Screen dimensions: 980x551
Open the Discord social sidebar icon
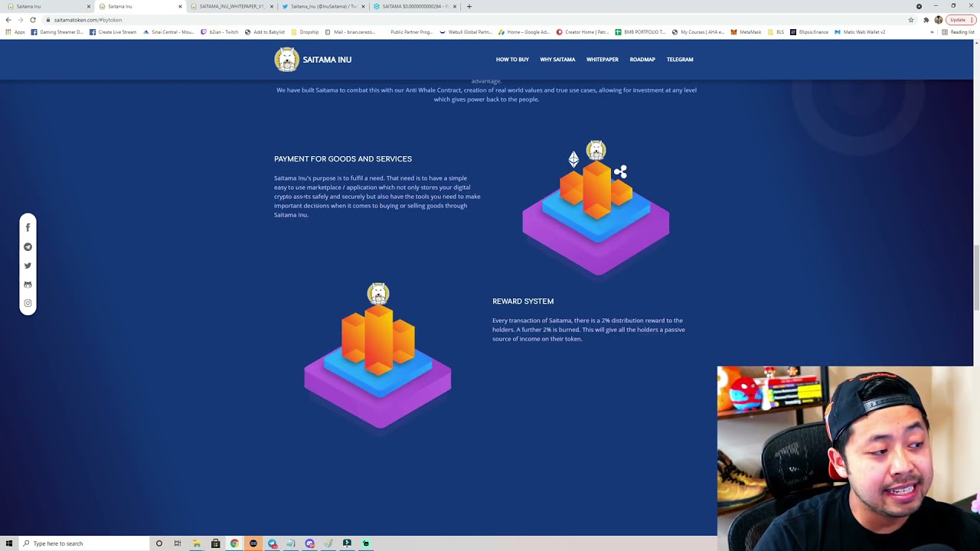pyautogui.click(x=28, y=285)
